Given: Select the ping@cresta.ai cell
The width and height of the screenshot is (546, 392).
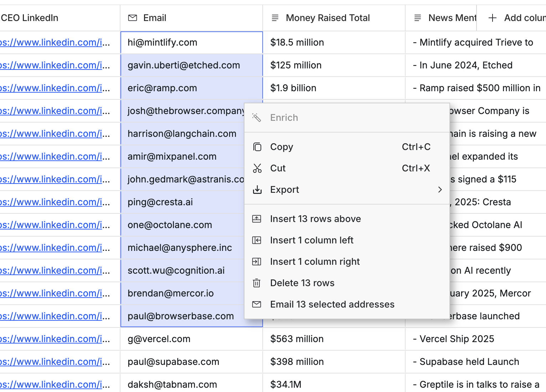Looking at the screenshot, I should click(182, 202).
